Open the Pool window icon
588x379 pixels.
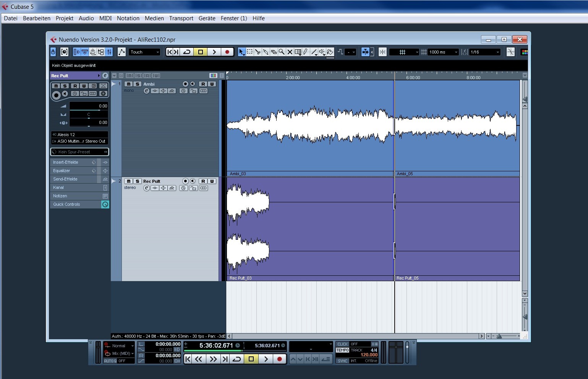coord(101,52)
